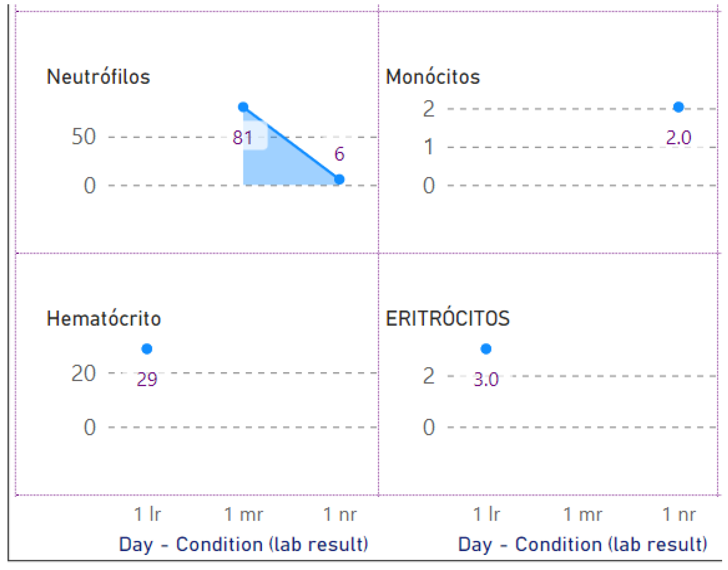Click "1 mr" on the left x-axis
The width and height of the screenshot is (728, 570).
243,514
